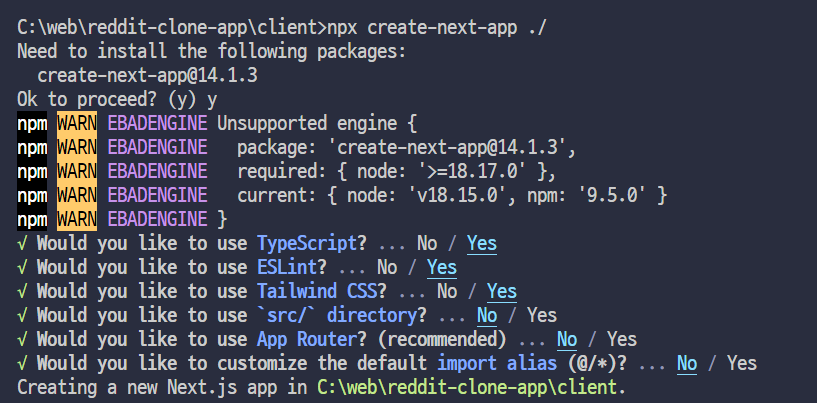Click the blue text '`src/` directory'
This screenshot has width=817, height=403.
coord(337,315)
